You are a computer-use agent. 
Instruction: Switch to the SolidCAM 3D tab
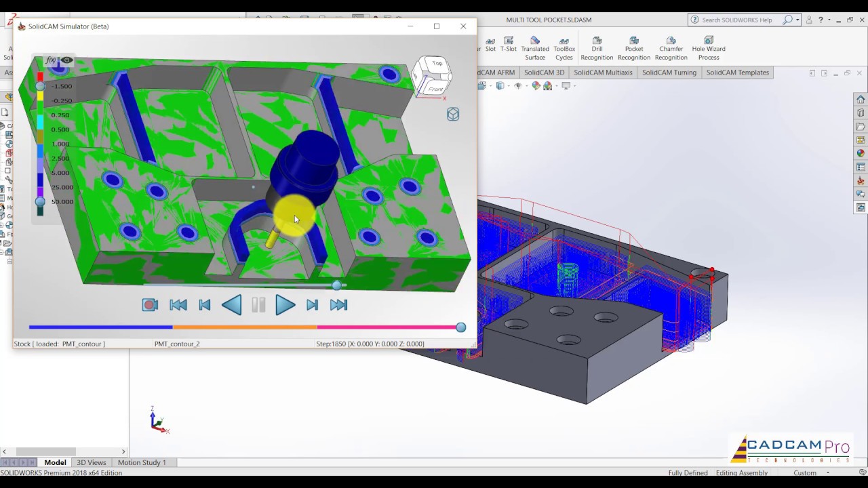tap(544, 73)
